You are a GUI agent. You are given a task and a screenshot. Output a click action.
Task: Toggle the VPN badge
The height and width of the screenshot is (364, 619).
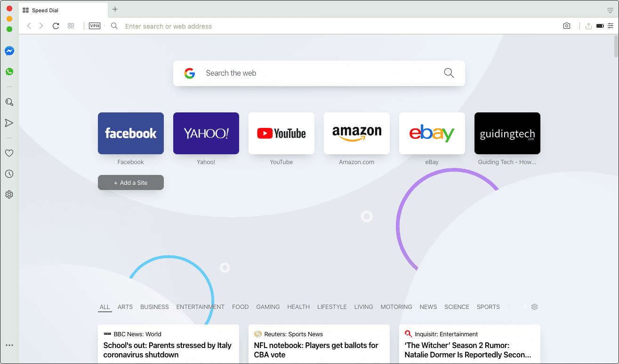(95, 26)
